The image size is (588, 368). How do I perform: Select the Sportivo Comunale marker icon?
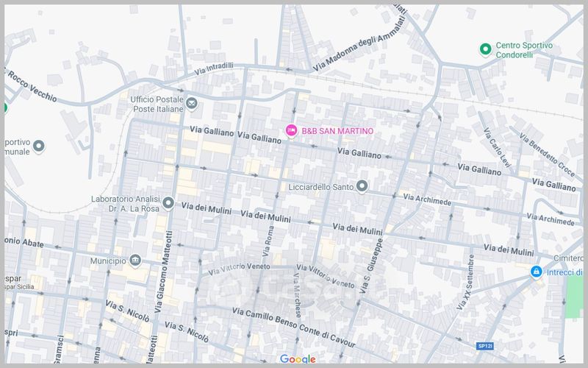click(x=38, y=146)
